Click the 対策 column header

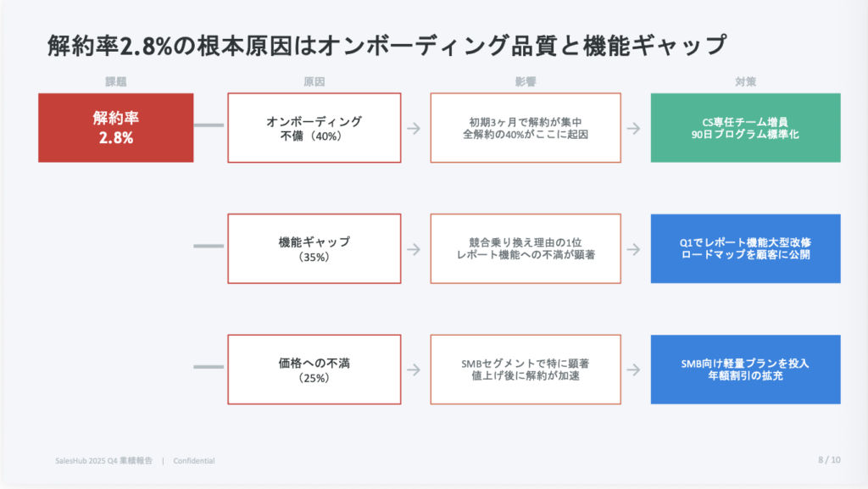pos(745,82)
